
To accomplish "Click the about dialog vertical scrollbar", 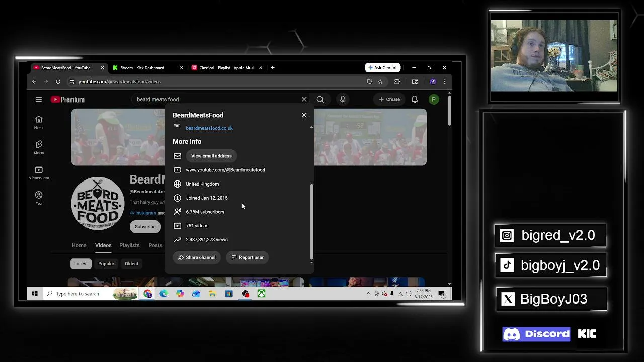I will click(311, 221).
